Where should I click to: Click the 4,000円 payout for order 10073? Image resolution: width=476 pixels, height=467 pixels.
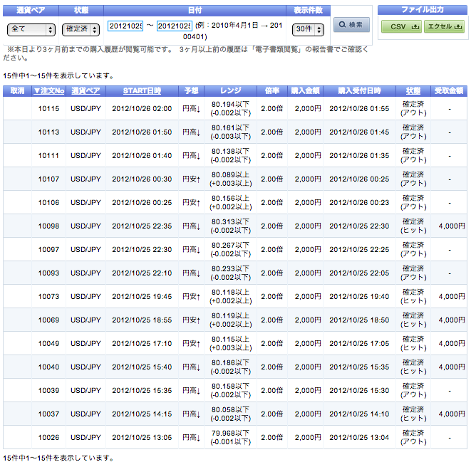coord(451,297)
